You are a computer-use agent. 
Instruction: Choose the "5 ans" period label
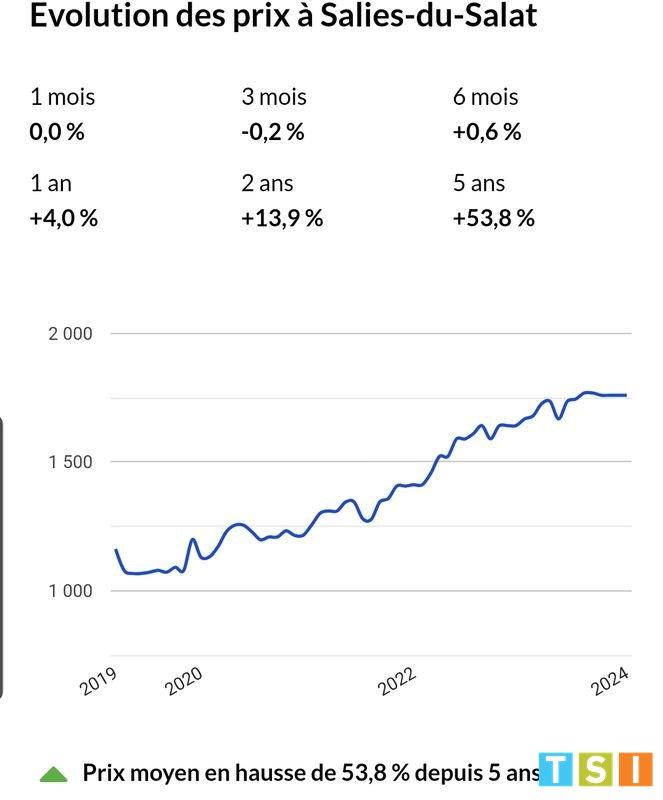click(x=479, y=183)
